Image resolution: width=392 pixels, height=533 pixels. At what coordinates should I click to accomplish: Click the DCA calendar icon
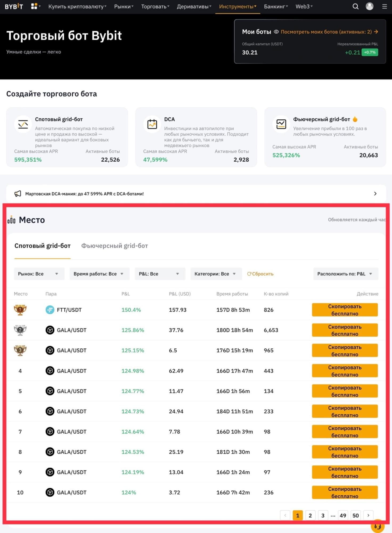tap(152, 124)
